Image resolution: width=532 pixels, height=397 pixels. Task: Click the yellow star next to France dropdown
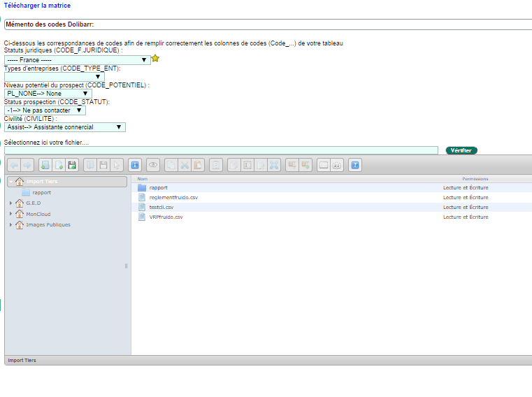tap(155, 59)
